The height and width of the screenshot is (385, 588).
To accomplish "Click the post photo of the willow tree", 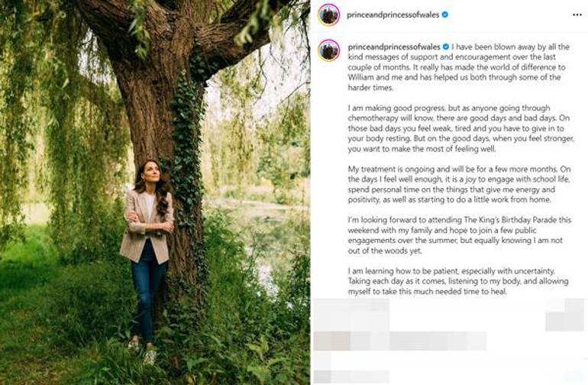I will pyautogui.click(x=92, y=115).
